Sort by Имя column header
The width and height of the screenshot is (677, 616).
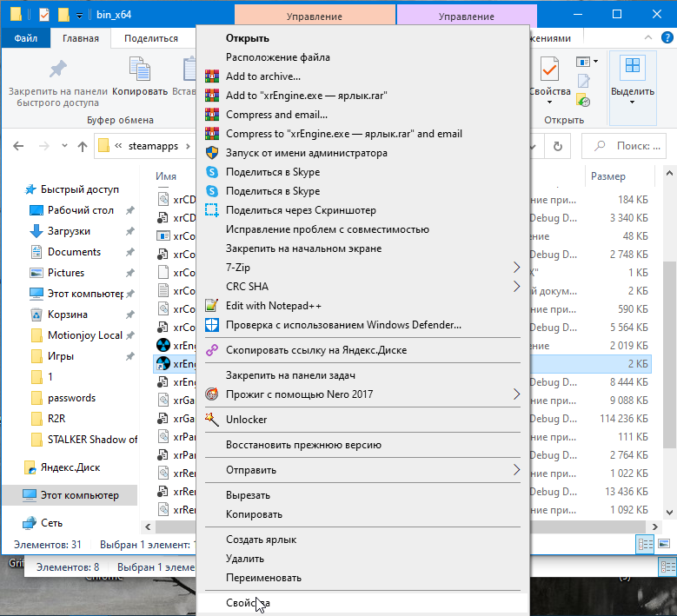tap(166, 176)
